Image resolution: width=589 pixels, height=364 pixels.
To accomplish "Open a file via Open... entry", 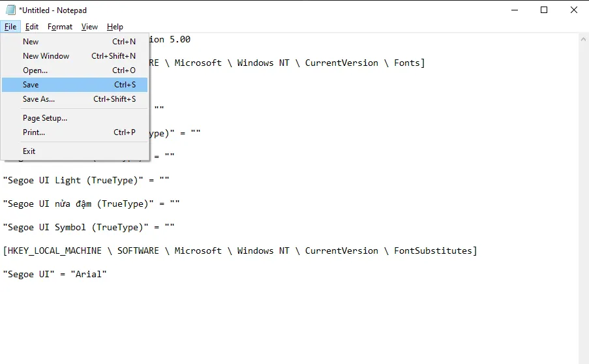I will pyautogui.click(x=35, y=70).
